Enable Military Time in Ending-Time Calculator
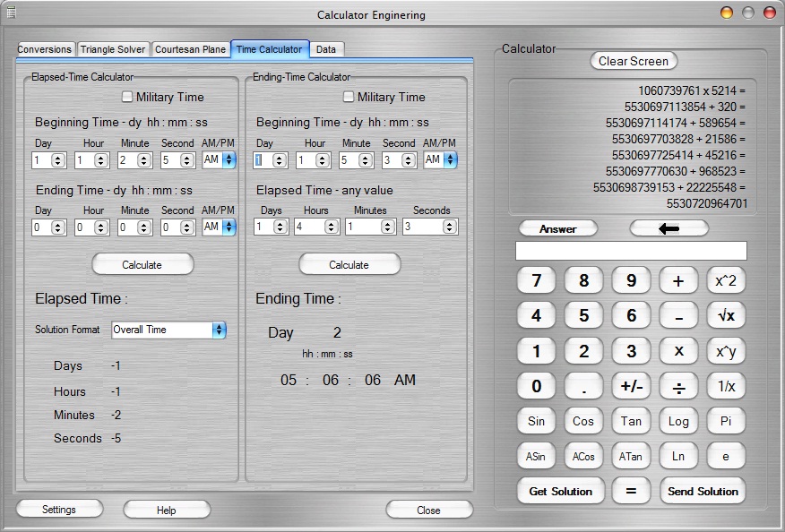The width and height of the screenshot is (785, 532). tap(349, 97)
